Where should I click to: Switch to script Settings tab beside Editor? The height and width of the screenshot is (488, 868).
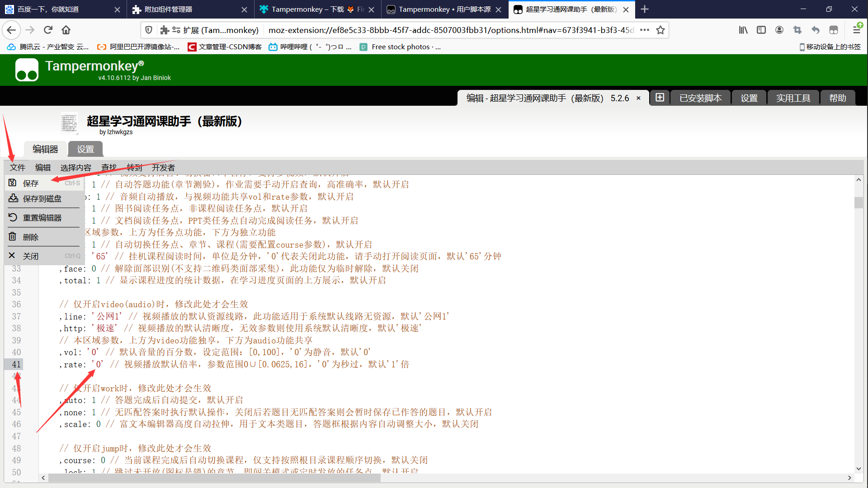pyautogui.click(x=85, y=149)
